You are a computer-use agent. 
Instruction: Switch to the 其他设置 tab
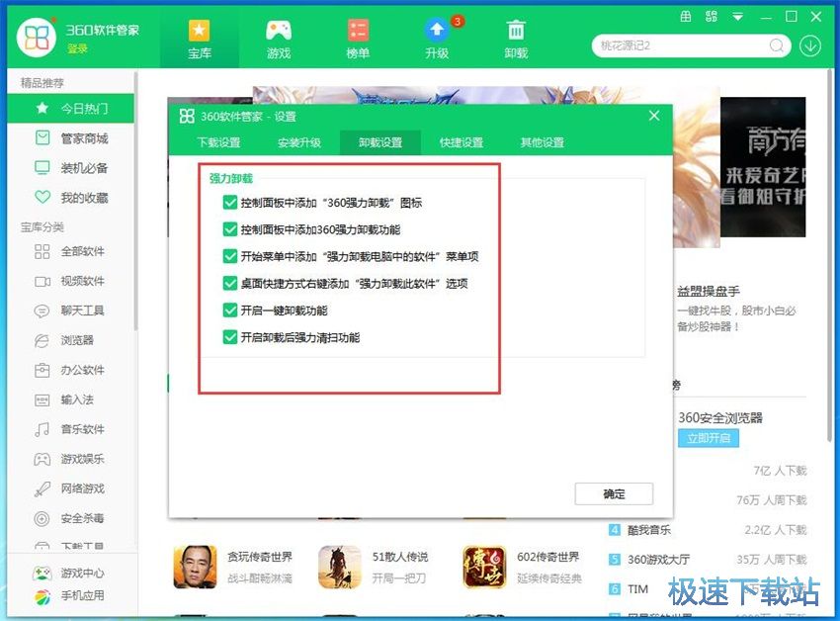pos(543,142)
